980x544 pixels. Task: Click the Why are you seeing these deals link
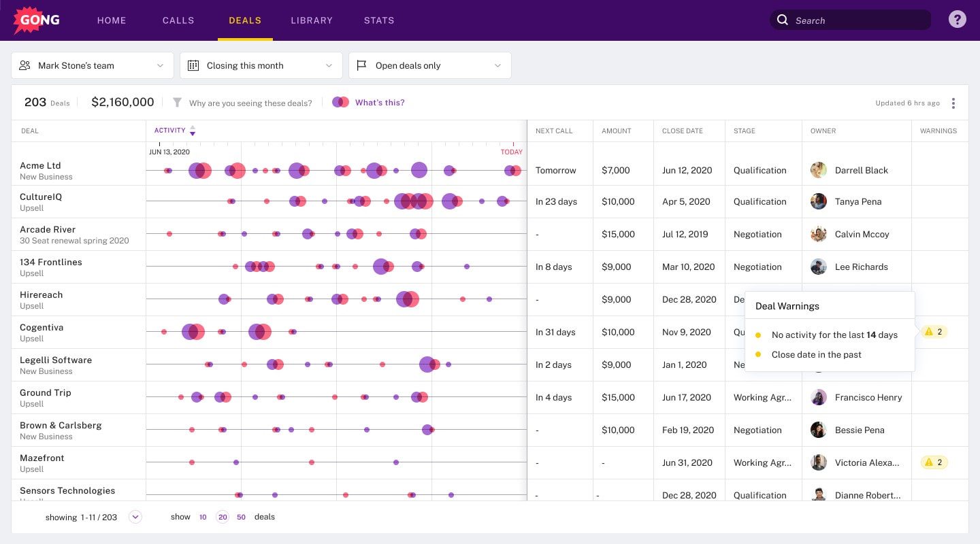point(250,103)
